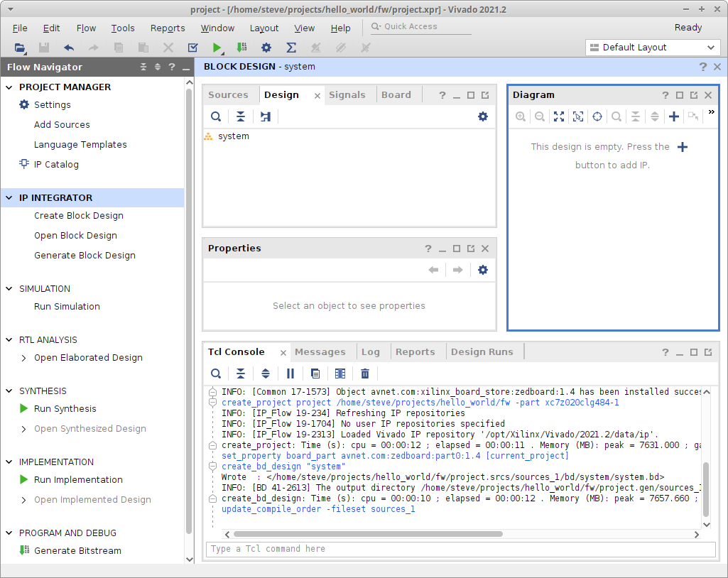This screenshot has height=578, width=728.
Task: Pause Tcl Console output
Action: pos(290,373)
